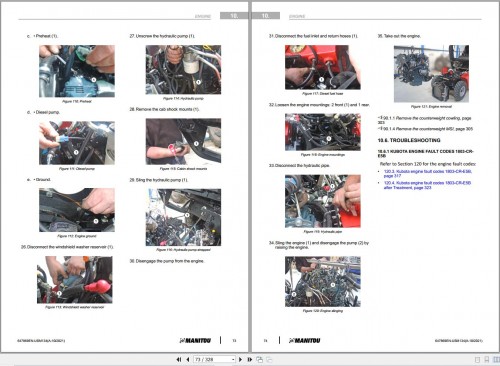The width and height of the screenshot is (500, 366).
Task: Click the Figure 120 Engine slinging caption
Action: coord(323,311)
